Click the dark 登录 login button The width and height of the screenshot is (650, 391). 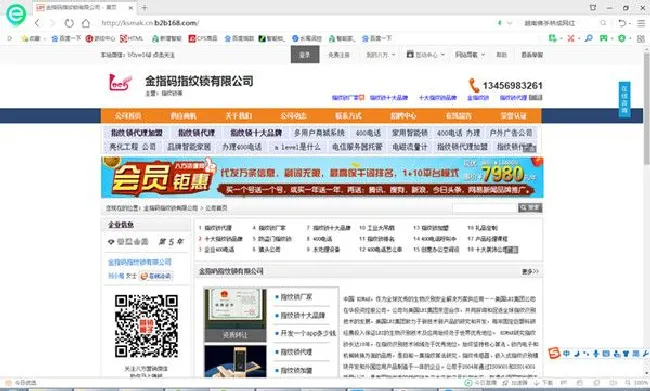pyautogui.click(x=305, y=54)
